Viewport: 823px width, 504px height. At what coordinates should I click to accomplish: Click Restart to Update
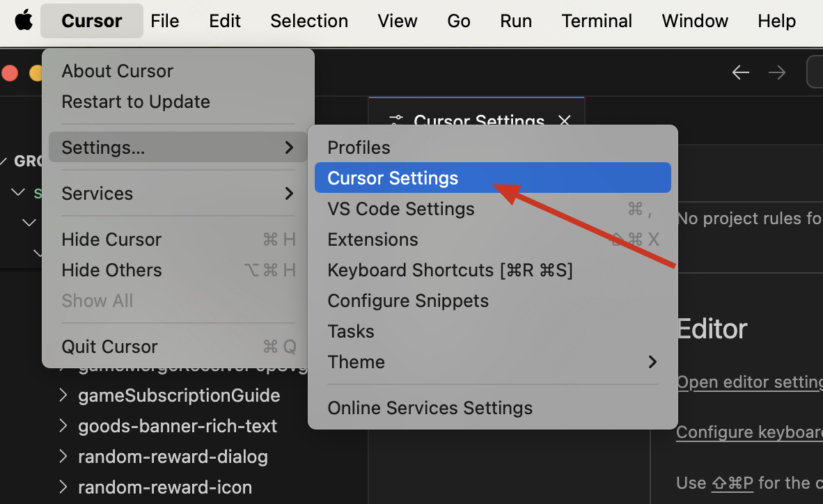coord(136,102)
